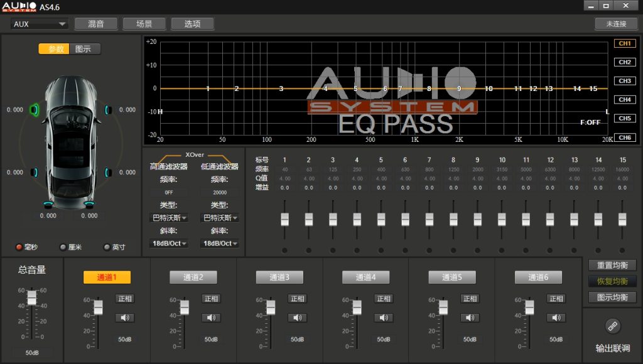Mute 通道3 with its speaker icon
The height and width of the screenshot is (364, 643).
pos(297,318)
